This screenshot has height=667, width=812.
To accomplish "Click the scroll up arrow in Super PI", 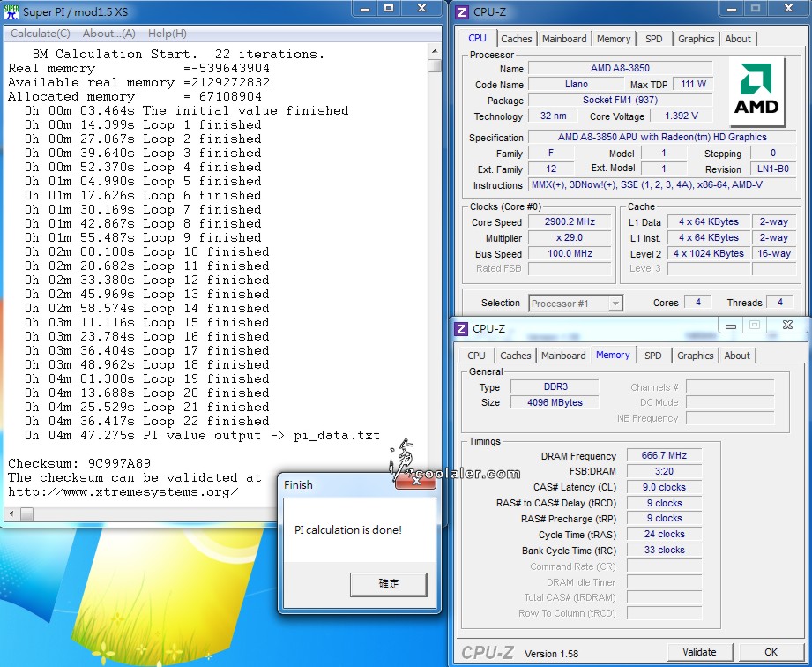I will coord(435,51).
